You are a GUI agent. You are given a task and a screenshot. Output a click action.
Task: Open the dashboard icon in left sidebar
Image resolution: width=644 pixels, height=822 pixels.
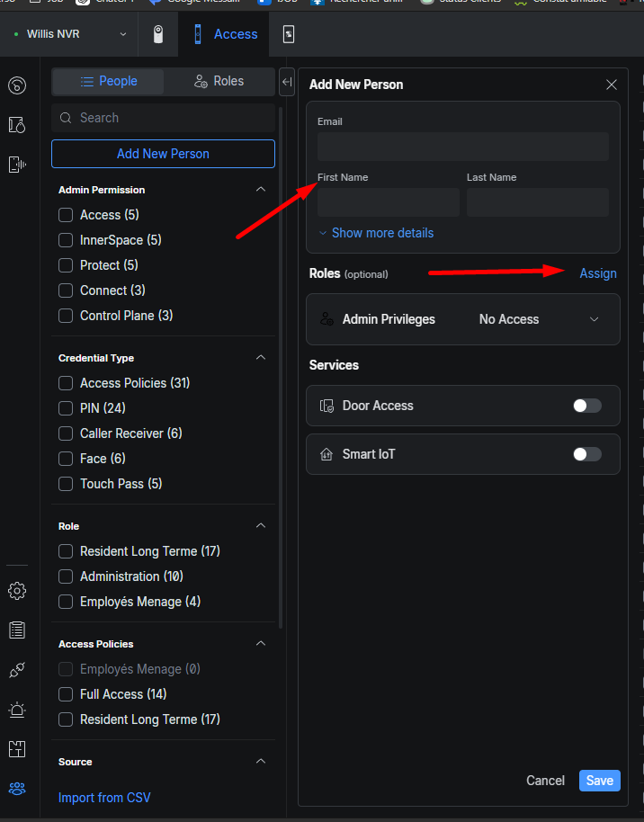pyautogui.click(x=17, y=85)
